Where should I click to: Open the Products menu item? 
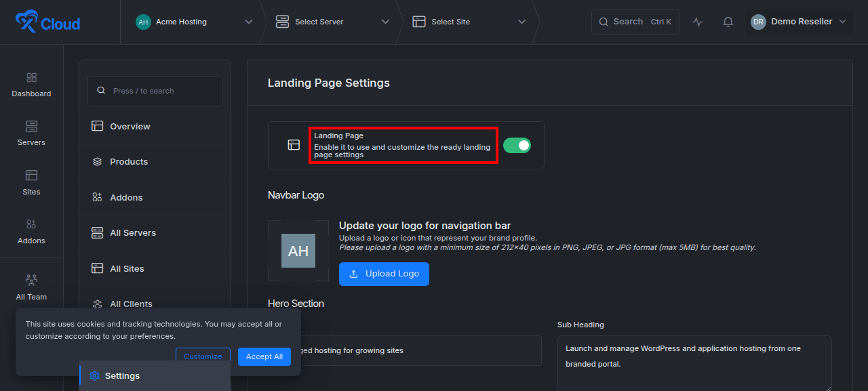(x=155, y=162)
